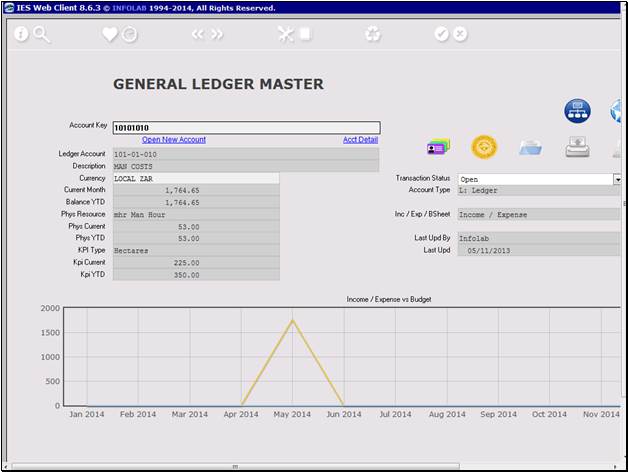This screenshot has height=472, width=628.
Task: Open the Acct Detail link
Action: coord(360,139)
